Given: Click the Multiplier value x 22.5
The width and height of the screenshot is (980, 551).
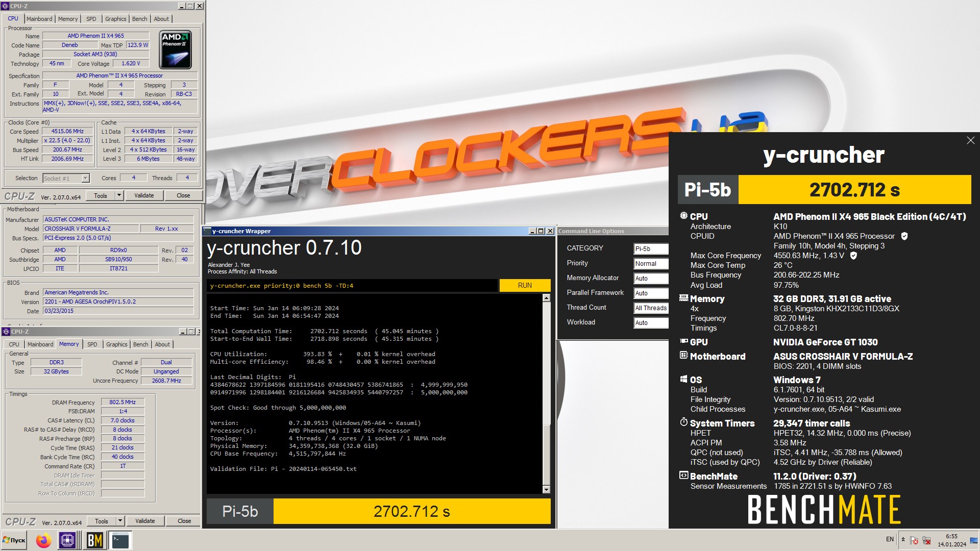Looking at the screenshot, I should [x=67, y=141].
